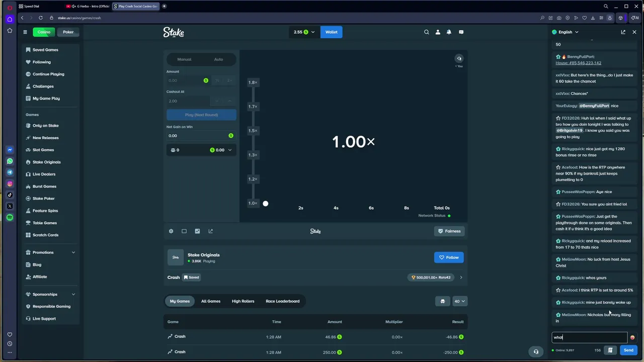Image resolution: width=644 pixels, height=362 pixels.
Task: Toggle the You trend indicator
Action: pyautogui.click(x=459, y=59)
